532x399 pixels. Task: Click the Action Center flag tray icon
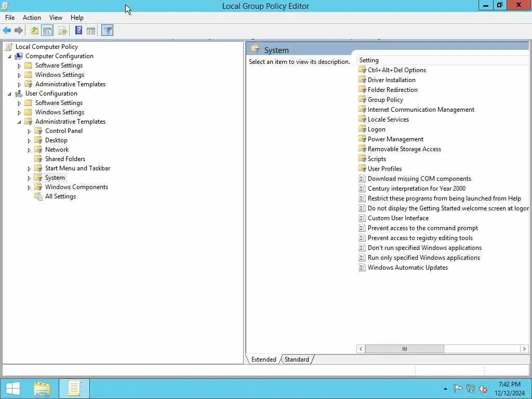(458, 389)
